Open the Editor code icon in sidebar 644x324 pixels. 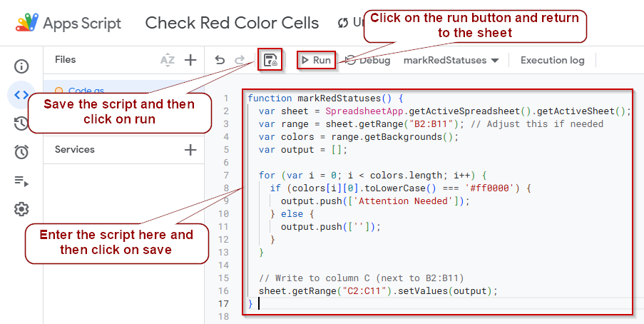coord(21,95)
